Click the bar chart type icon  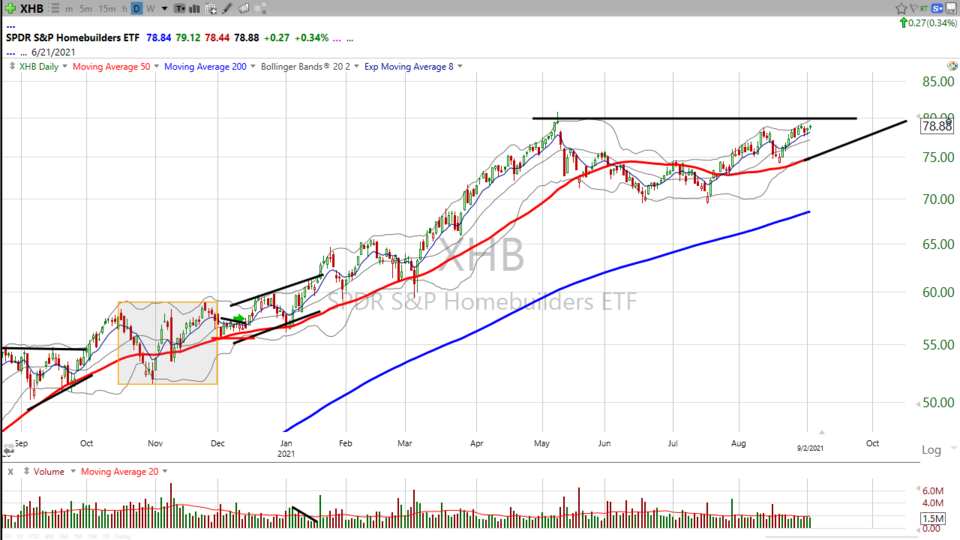pos(195,9)
